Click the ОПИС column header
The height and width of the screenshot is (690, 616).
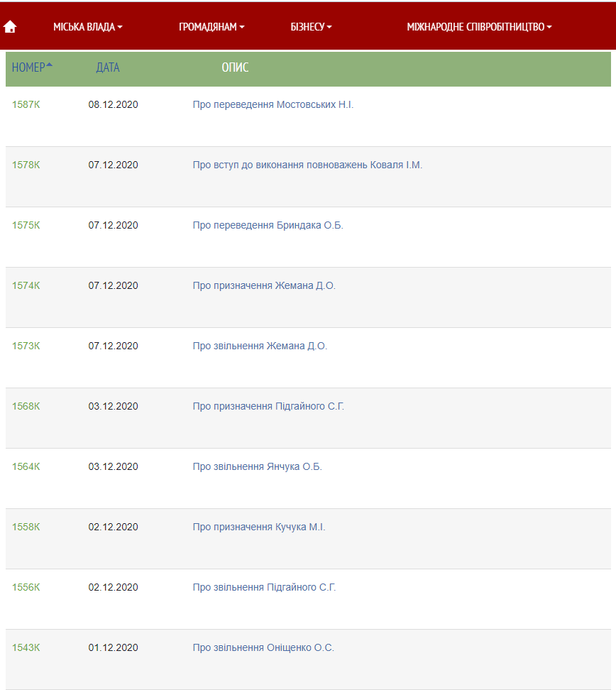click(x=235, y=67)
